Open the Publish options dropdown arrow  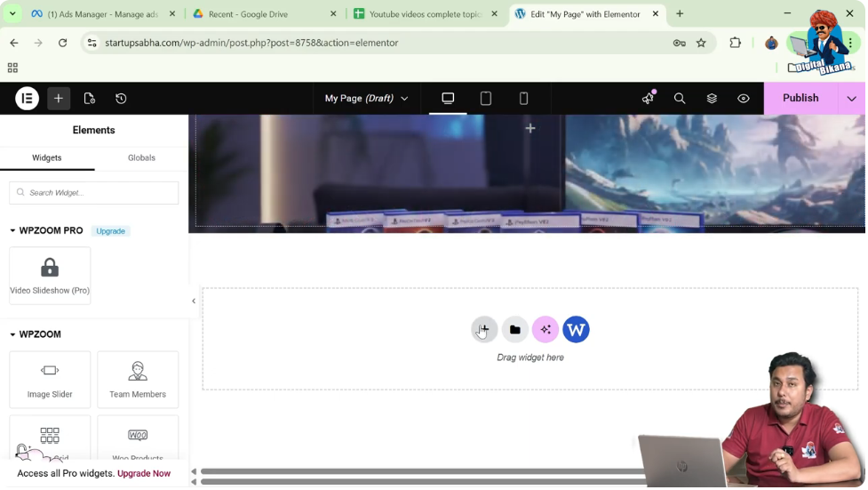[x=851, y=99]
